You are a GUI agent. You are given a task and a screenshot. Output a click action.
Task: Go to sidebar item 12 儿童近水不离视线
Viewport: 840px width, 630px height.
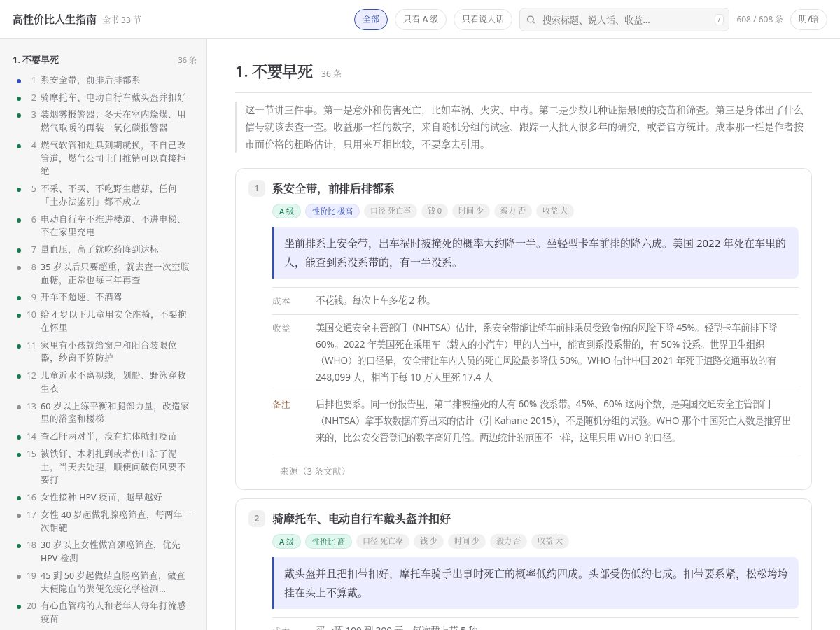click(103, 381)
